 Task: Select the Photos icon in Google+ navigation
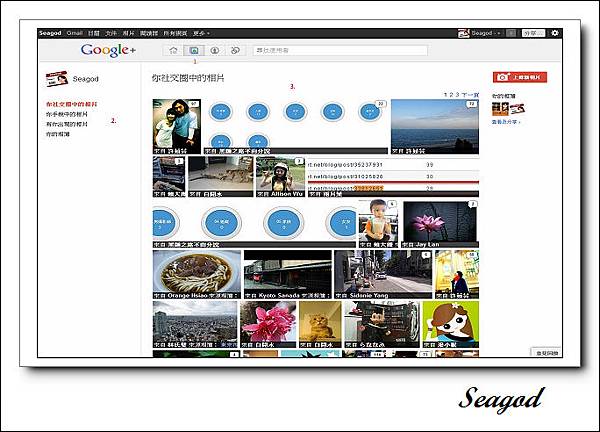click(194, 50)
